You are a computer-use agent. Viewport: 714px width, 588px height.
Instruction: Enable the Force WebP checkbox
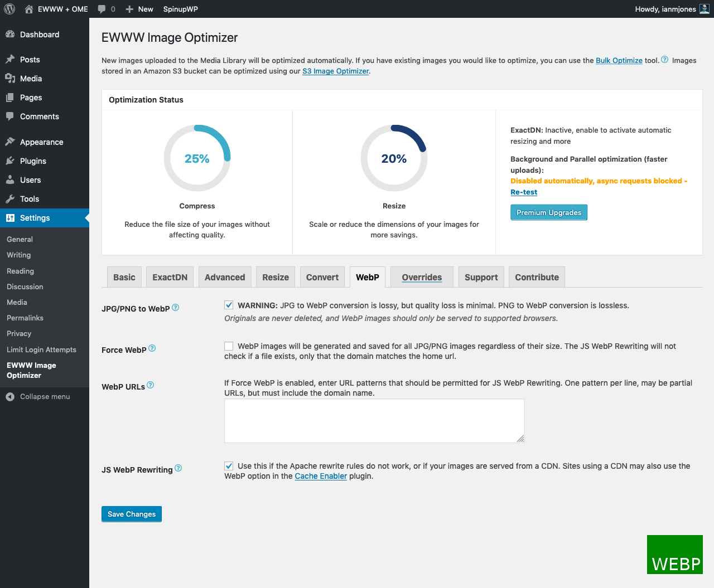pyautogui.click(x=229, y=346)
